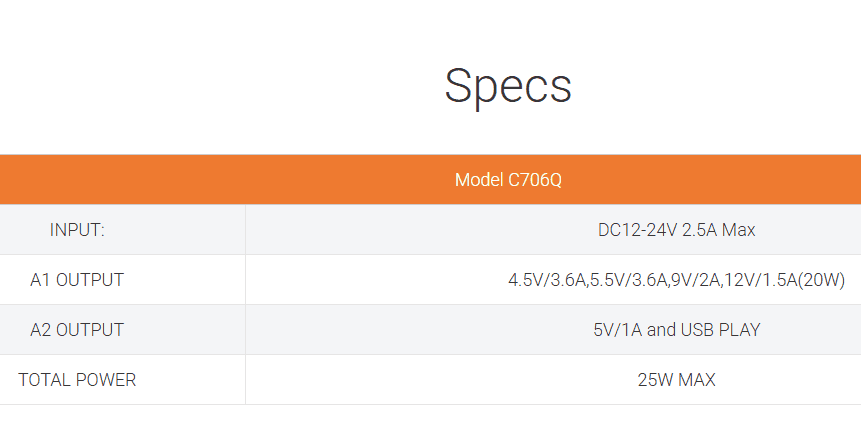
Task: Click the "Specs" page heading
Action: click(x=507, y=86)
